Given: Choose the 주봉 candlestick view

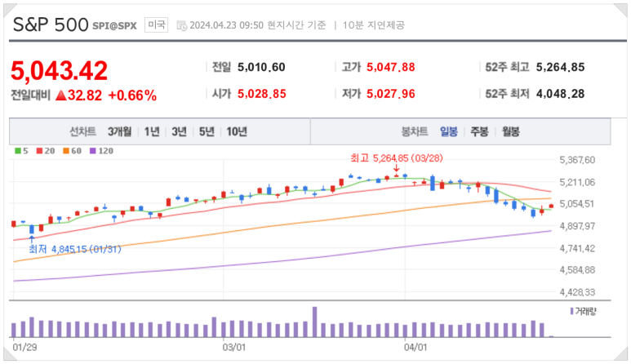Looking at the screenshot, I should coord(479,131).
